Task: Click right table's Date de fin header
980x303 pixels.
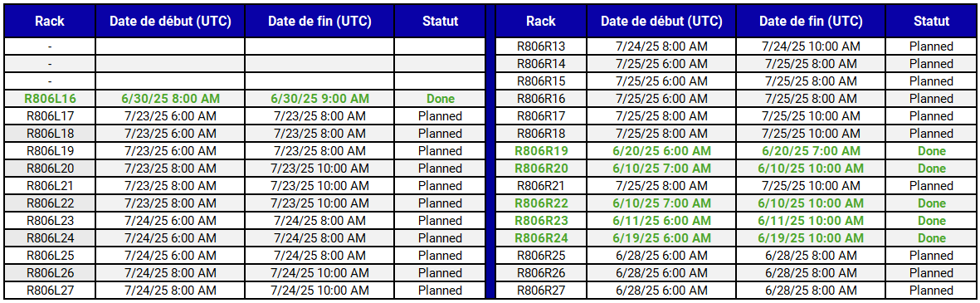Action: [x=811, y=21]
